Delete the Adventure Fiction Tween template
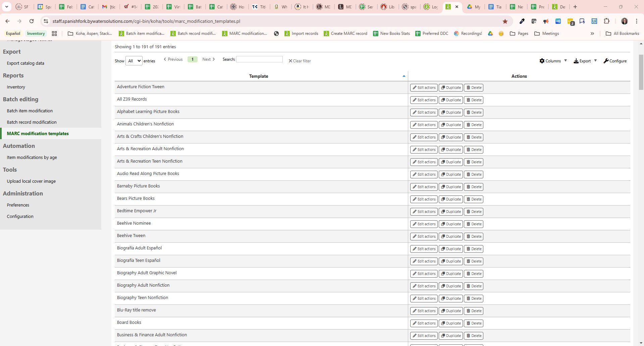 [474, 88]
